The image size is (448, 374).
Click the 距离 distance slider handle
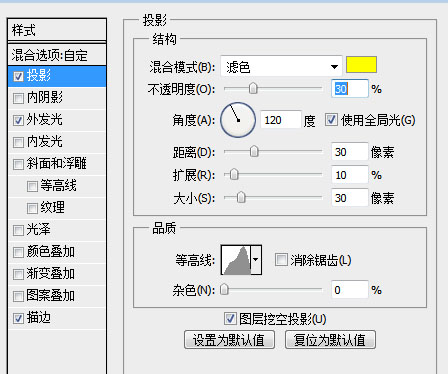[254, 151]
